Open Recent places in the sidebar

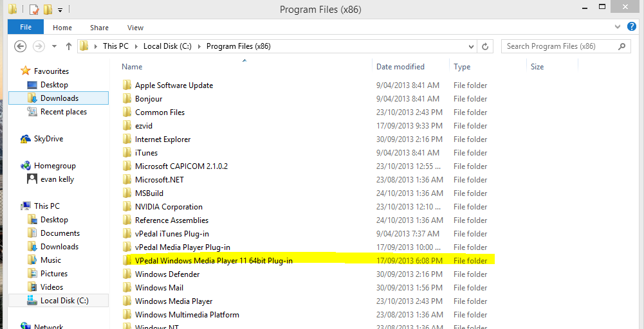64,112
